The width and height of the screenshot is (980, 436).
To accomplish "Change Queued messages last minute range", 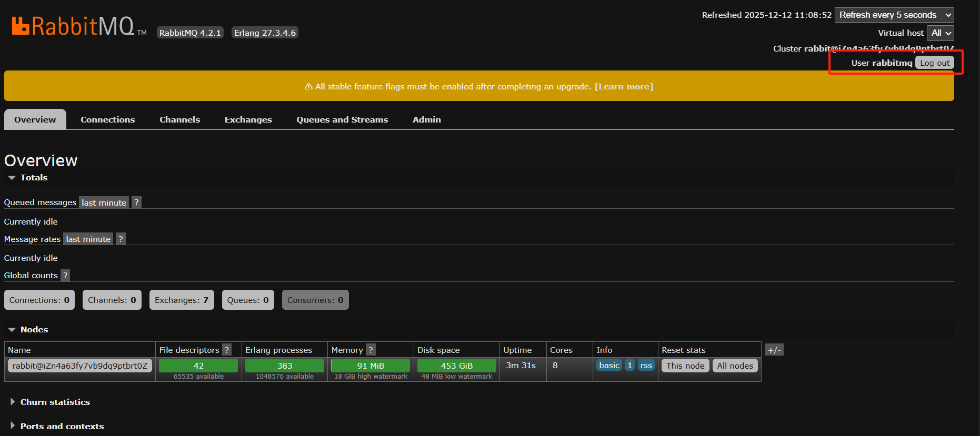I will pos(104,202).
